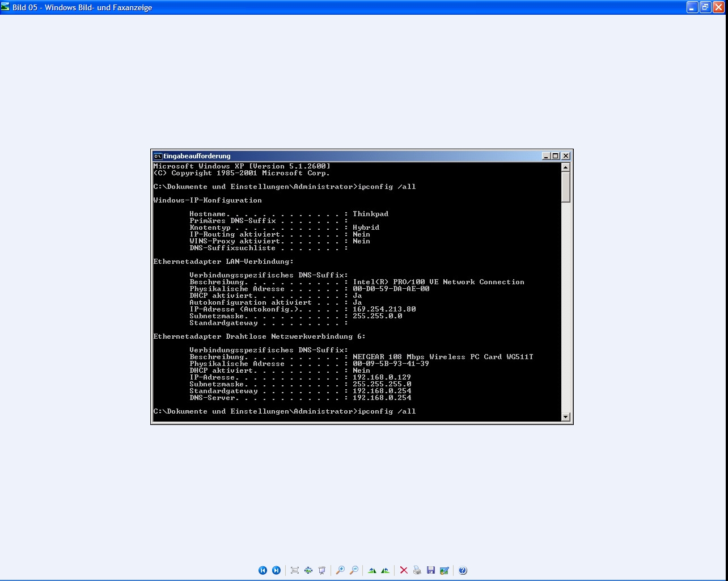Click the 'Windows-IP-Konfiguration' heading

coord(208,200)
